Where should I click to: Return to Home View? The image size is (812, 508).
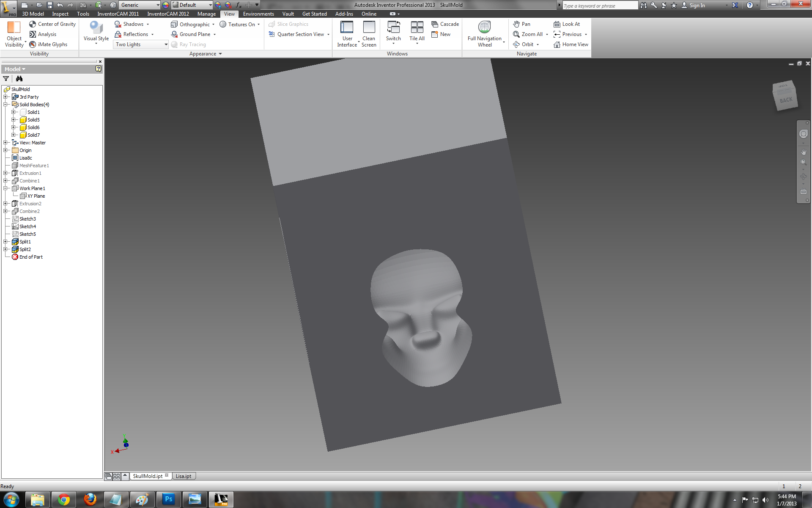tap(571, 44)
